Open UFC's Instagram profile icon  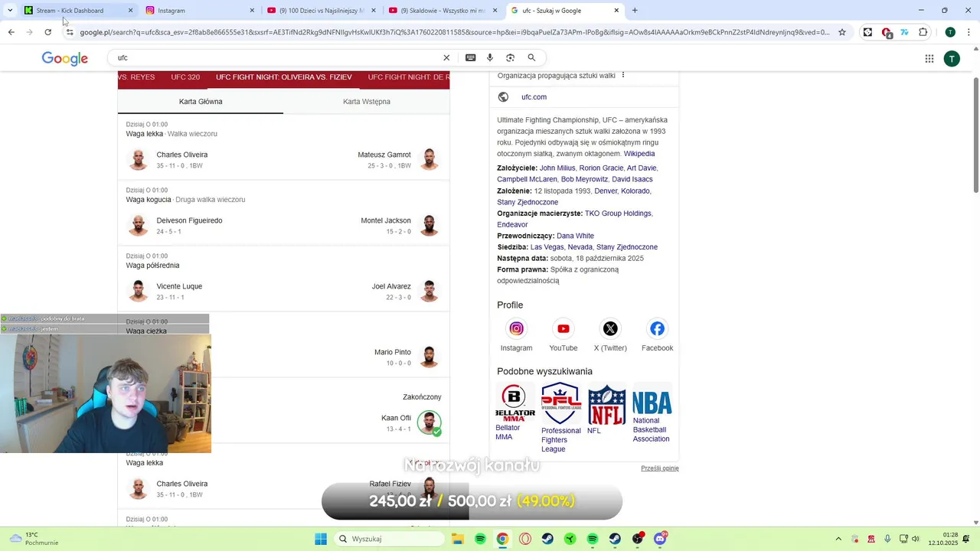pos(516,328)
